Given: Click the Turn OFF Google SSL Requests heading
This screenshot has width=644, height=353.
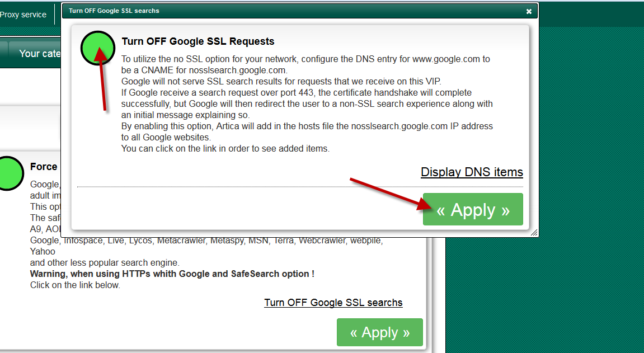Looking at the screenshot, I should [198, 41].
